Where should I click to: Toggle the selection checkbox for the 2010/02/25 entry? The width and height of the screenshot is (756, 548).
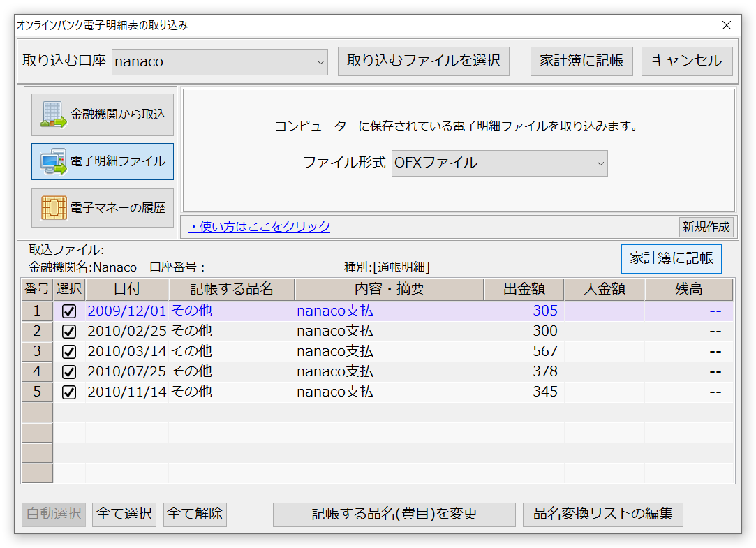(x=68, y=331)
